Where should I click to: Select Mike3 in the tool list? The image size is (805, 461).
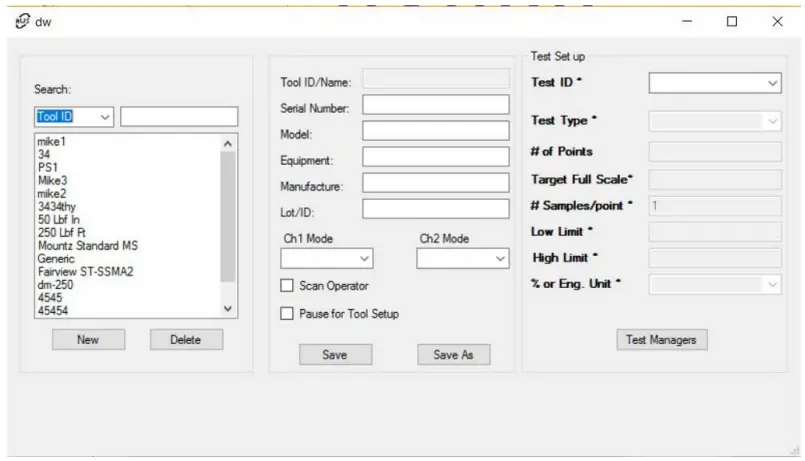52,180
